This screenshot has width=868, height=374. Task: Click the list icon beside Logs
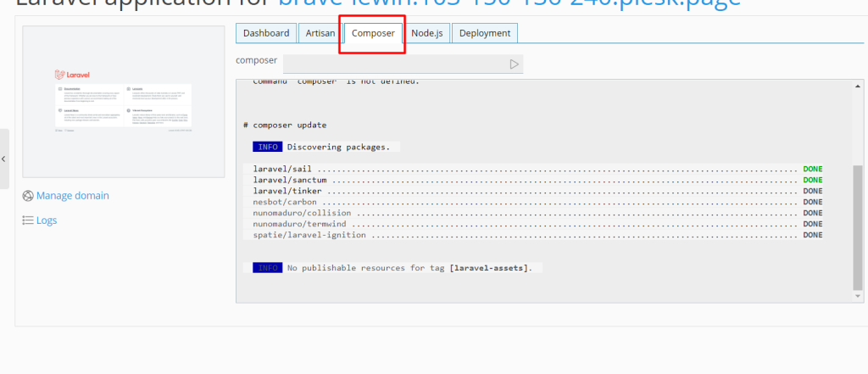tap(28, 220)
